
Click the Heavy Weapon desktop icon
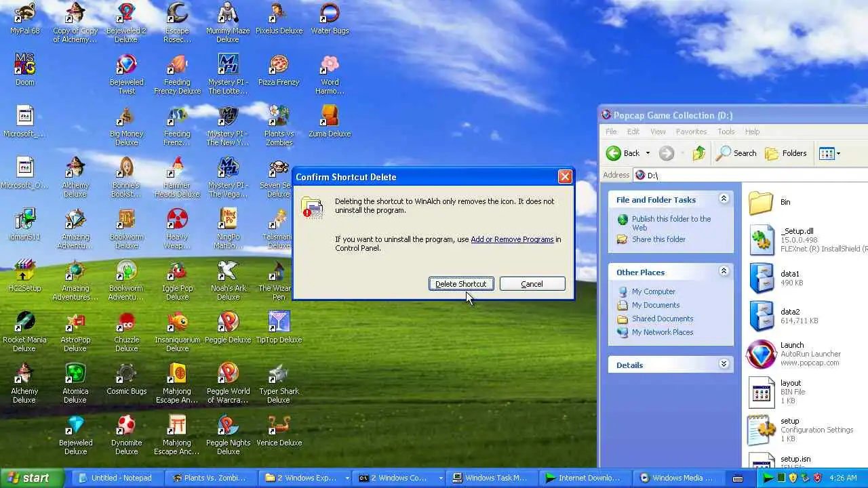pos(177,229)
